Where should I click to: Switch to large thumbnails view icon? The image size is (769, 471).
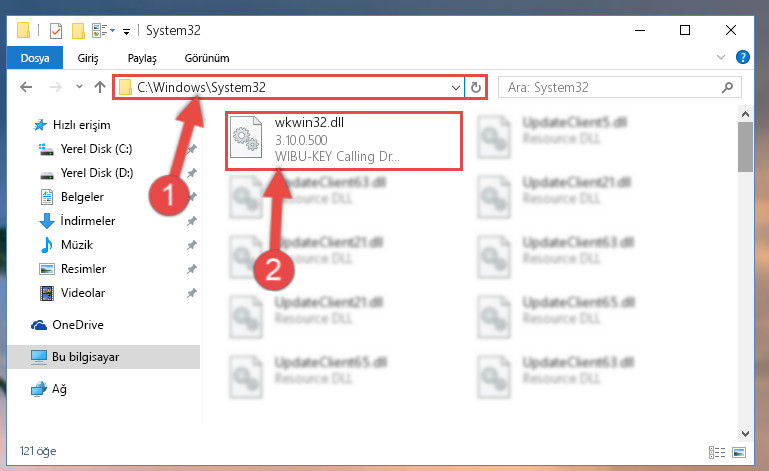pos(739,452)
